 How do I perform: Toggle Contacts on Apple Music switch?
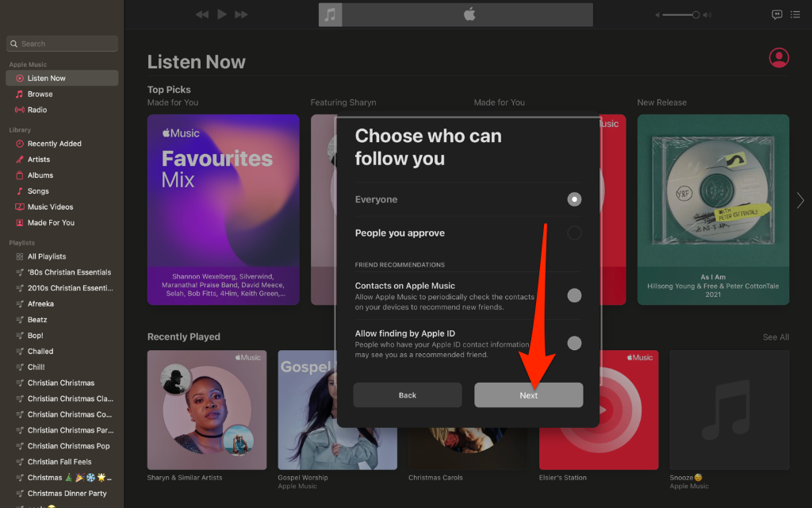574,295
